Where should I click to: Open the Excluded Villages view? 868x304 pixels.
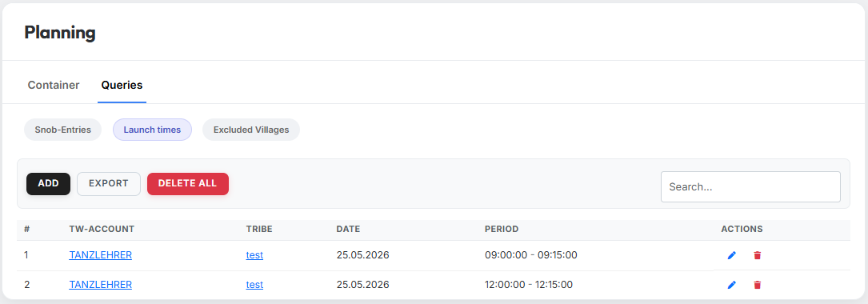tap(251, 130)
